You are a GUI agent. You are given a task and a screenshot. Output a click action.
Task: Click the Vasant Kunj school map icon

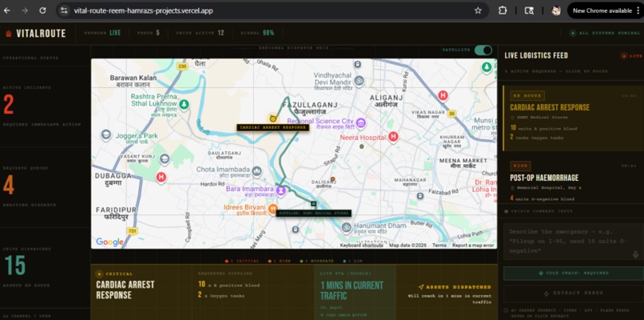pyautogui.click(x=165, y=158)
